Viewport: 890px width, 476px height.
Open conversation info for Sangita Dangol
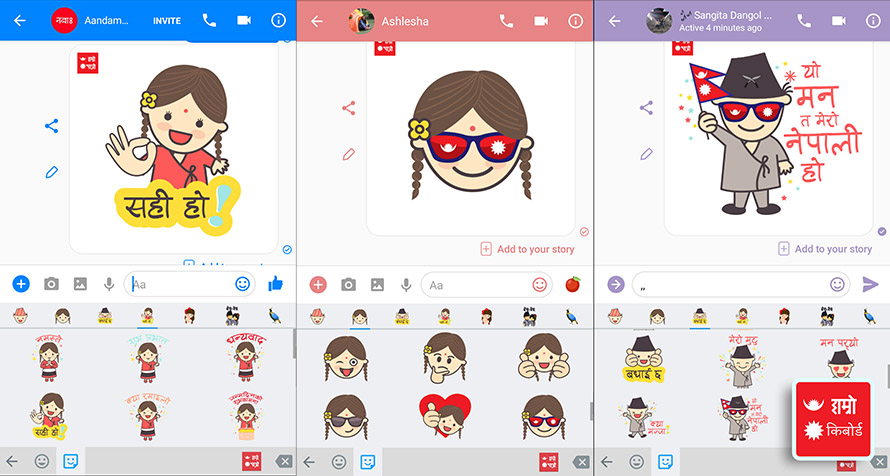tap(872, 20)
